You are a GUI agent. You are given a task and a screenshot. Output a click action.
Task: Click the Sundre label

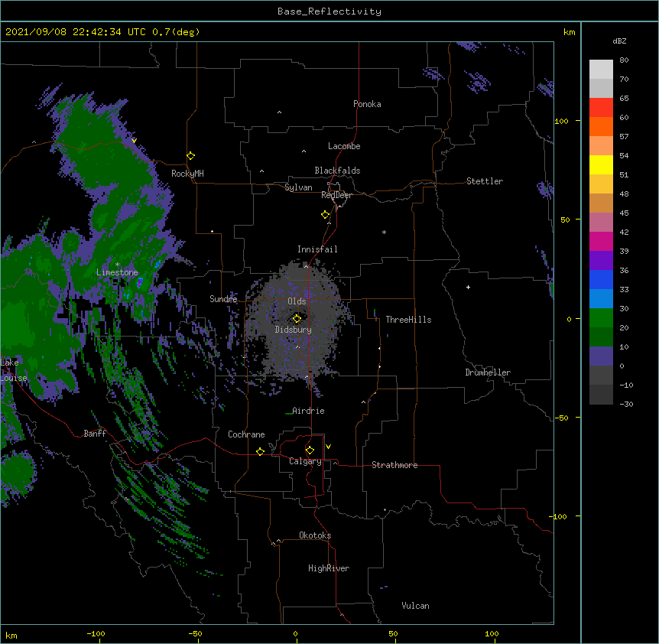coord(223,299)
